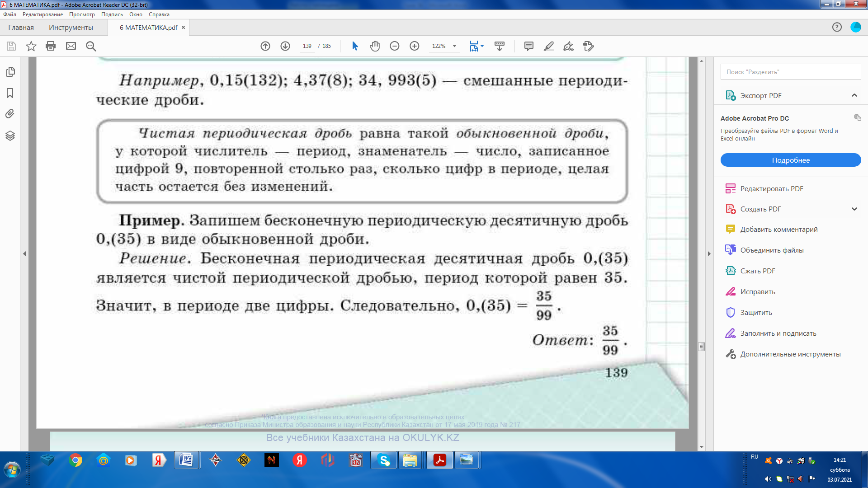Click the scroll up arrow of document
Image resolution: width=868 pixels, height=488 pixels.
coord(701,61)
